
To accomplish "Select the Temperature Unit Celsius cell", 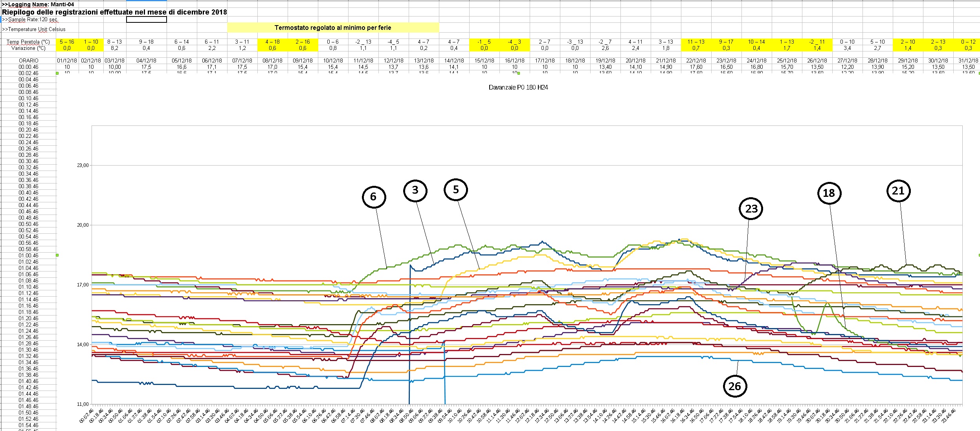I will pos(34,29).
